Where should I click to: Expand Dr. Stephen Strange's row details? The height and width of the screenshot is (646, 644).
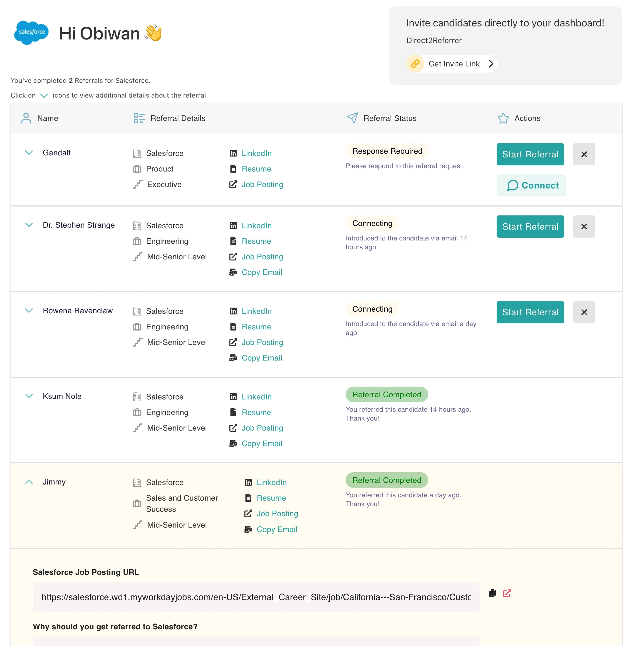pyautogui.click(x=29, y=225)
